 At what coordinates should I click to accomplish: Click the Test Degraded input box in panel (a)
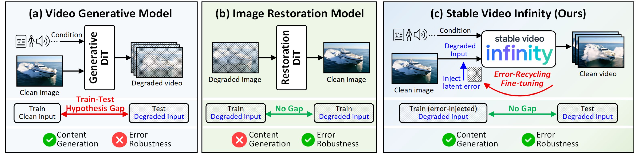tap(159, 113)
